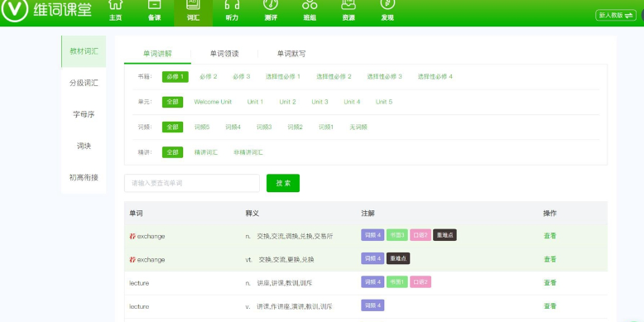
Task: Select 词频5 frequency filter
Action: 202,127
